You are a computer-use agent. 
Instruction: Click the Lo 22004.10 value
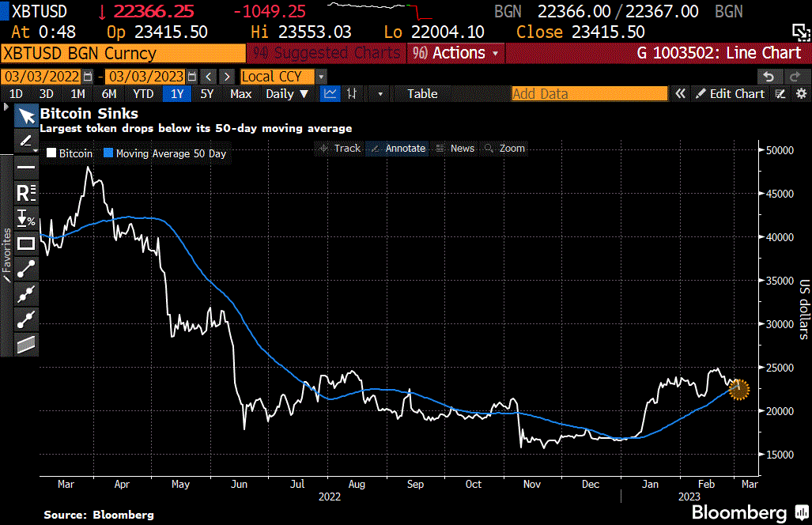click(x=448, y=32)
